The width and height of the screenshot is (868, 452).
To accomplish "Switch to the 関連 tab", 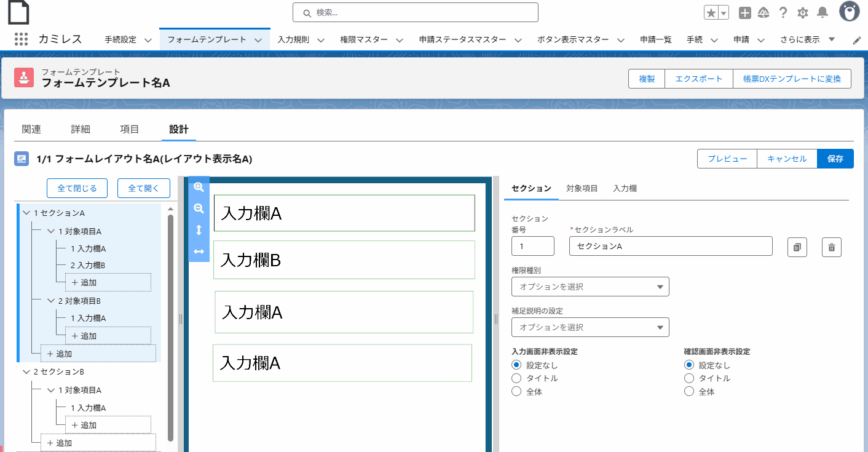I will 31,129.
